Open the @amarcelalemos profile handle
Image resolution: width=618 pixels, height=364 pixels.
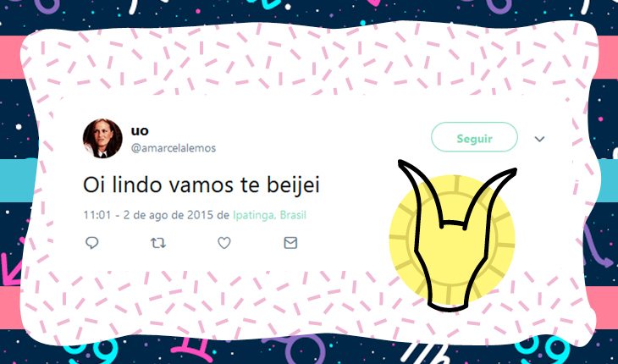point(174,148)
